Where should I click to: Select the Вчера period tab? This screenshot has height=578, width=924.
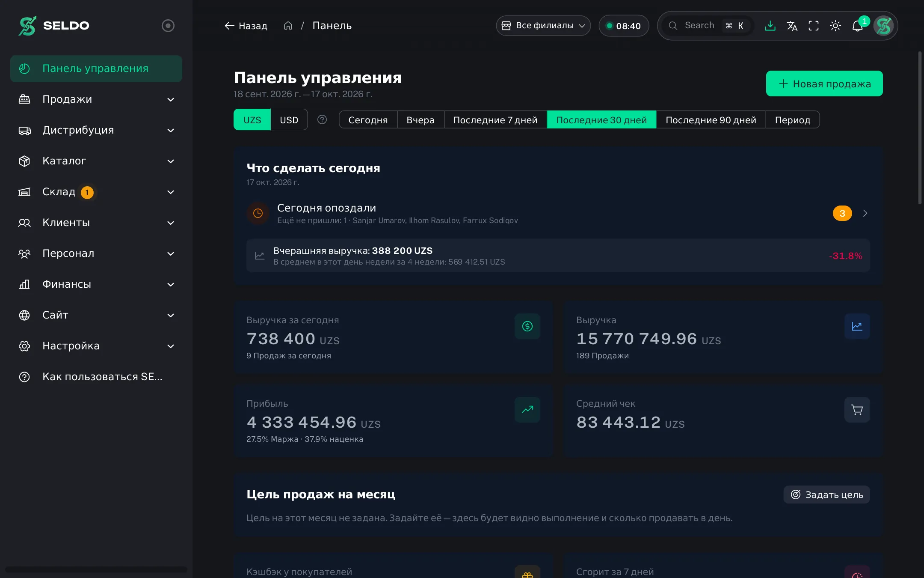[x=421, y=120]
